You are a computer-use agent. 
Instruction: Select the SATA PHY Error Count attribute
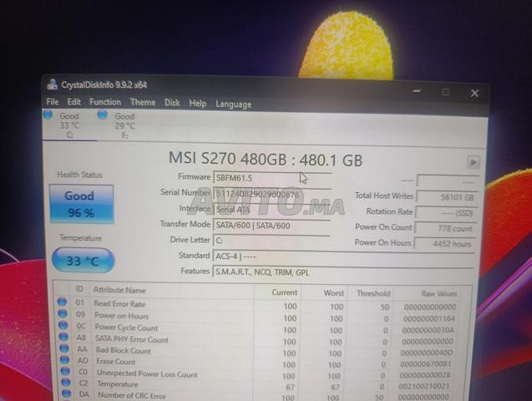coord(132,339)
